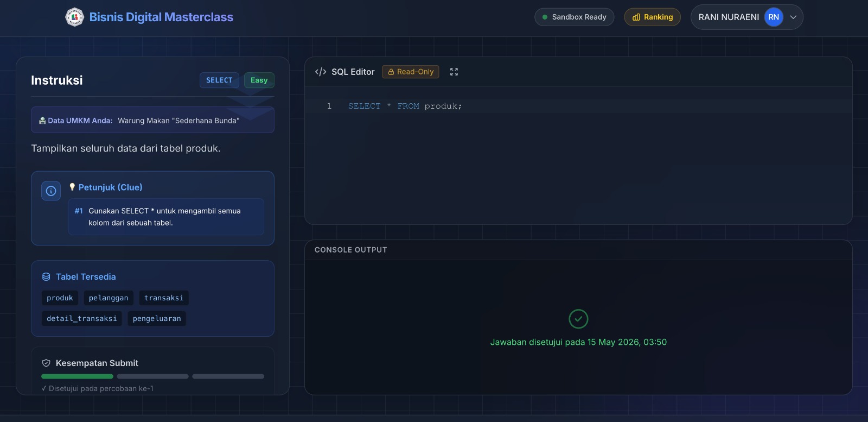Select the SELECT category tag
The height and width of the screenshot is (422, 868).
pyautogui.click(x=219, y=80)
